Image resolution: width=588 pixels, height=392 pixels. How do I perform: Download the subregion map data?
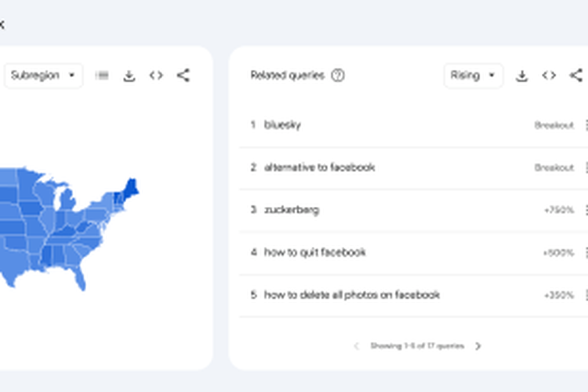(x=129, y=76)
